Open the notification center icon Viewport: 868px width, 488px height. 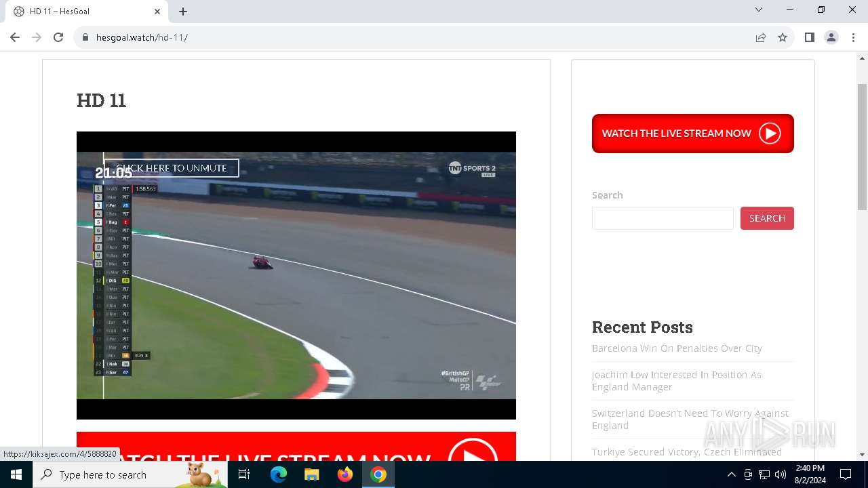coord(846,474)
